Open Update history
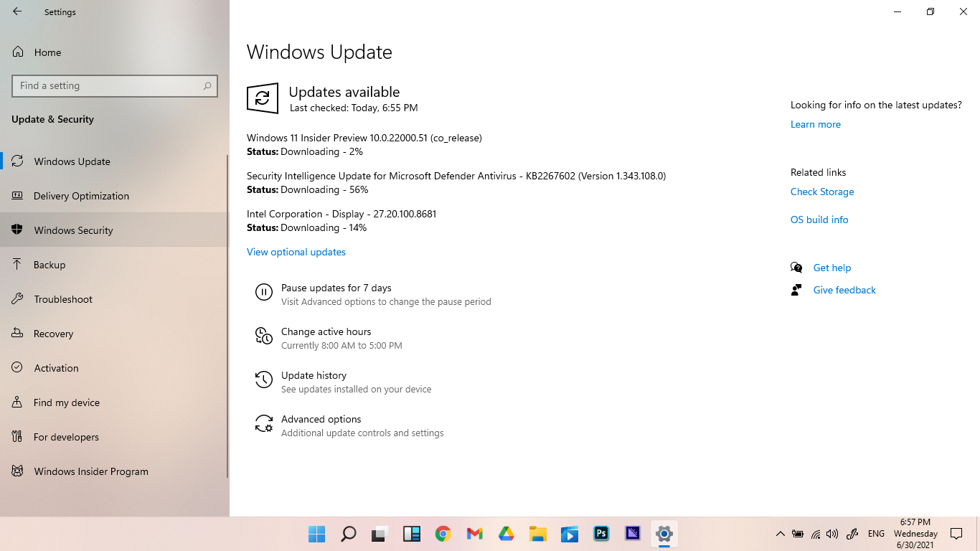This screenshot has width=980, height=551. [x=314, y=375]
